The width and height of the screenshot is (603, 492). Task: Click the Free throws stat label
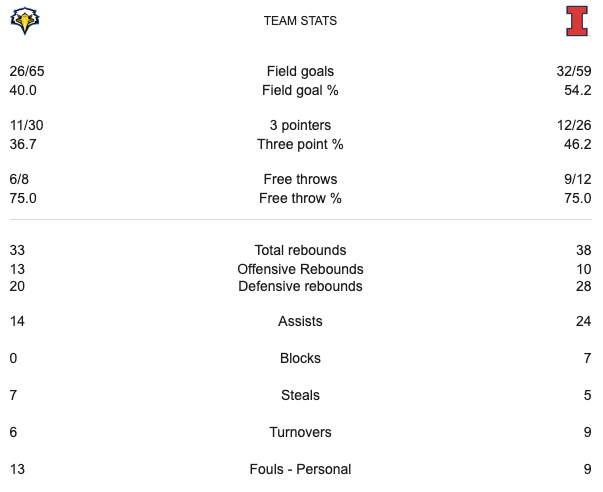click(300, 179)
